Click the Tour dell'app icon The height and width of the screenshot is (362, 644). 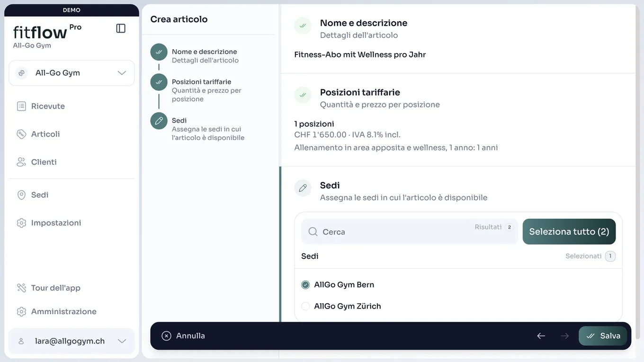tap(21, 288)
